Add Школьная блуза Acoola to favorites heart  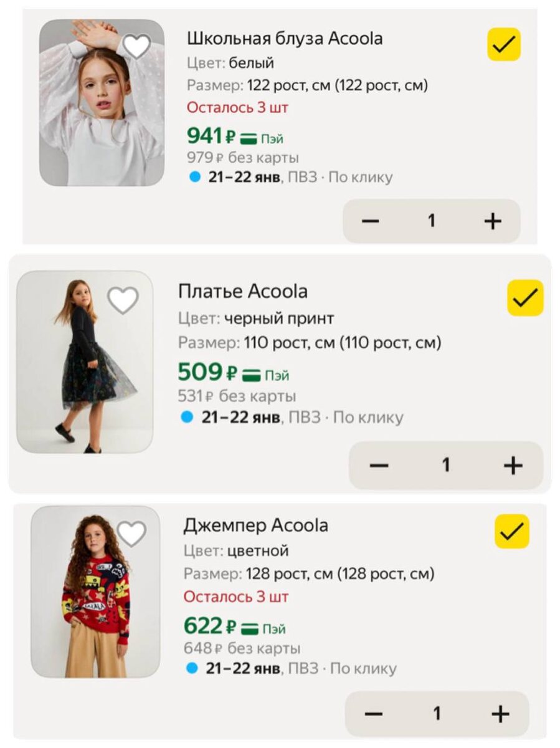tap(136, 46)
